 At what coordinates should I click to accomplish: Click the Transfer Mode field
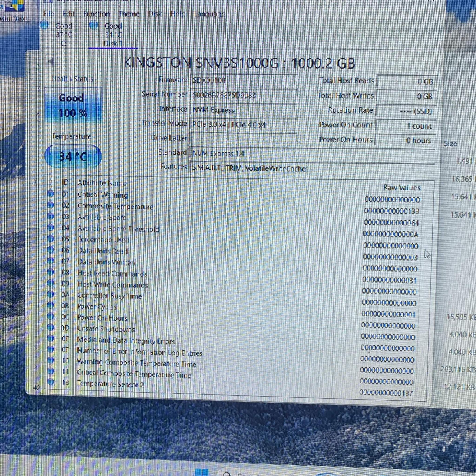(243, 125)
